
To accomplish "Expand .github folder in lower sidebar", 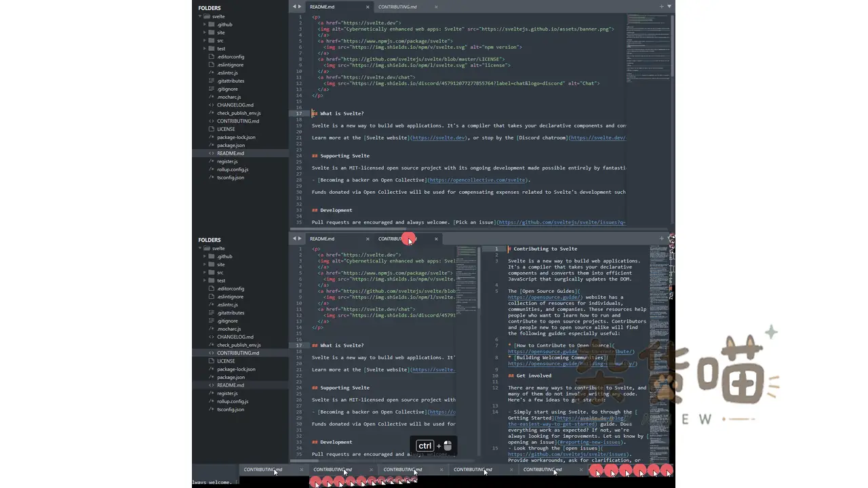I will pos(204,256).
